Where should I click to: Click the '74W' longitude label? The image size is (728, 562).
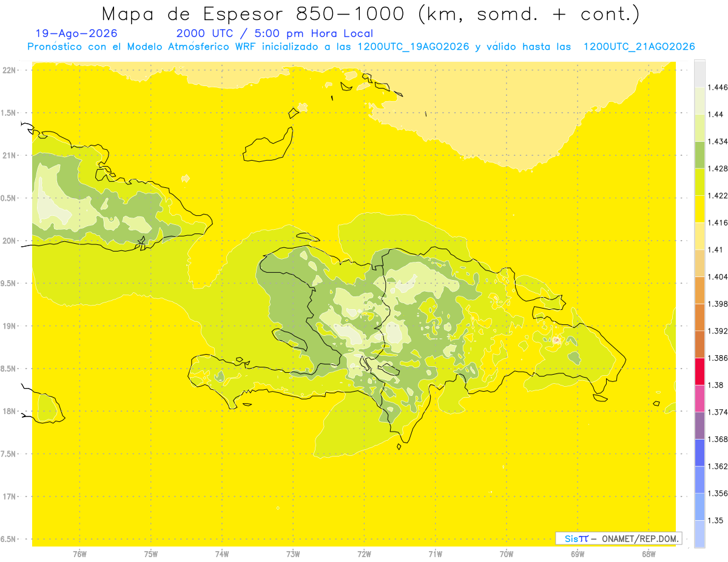[222, 554]
